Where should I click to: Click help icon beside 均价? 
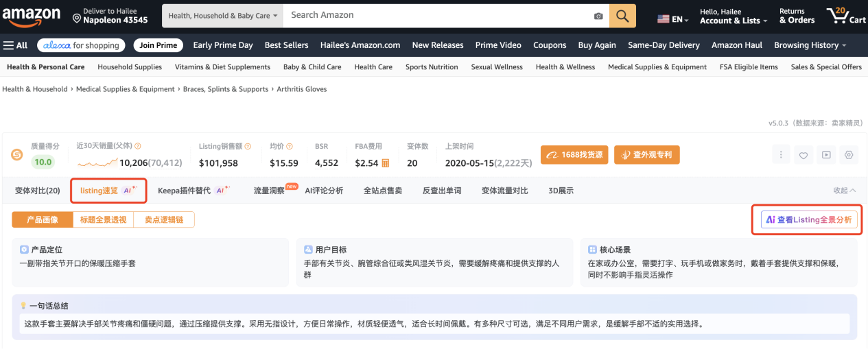[x=290, y=146]
